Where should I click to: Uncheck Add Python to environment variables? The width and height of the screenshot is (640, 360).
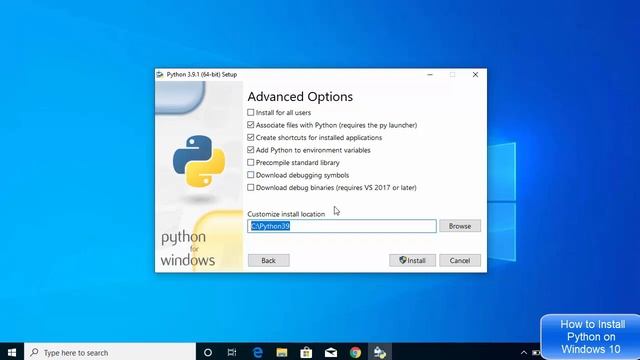click(251, 150)
